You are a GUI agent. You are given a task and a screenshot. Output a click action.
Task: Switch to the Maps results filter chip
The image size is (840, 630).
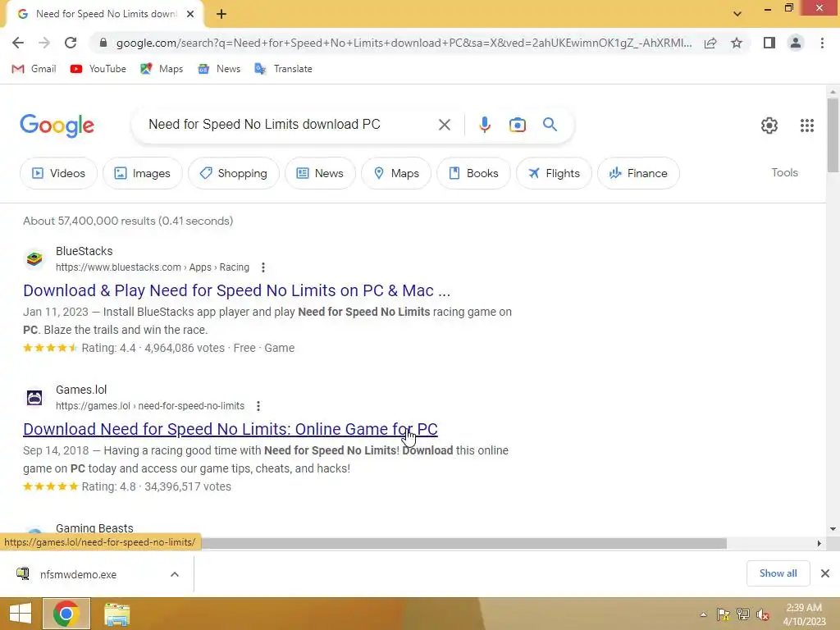point(396,173)
